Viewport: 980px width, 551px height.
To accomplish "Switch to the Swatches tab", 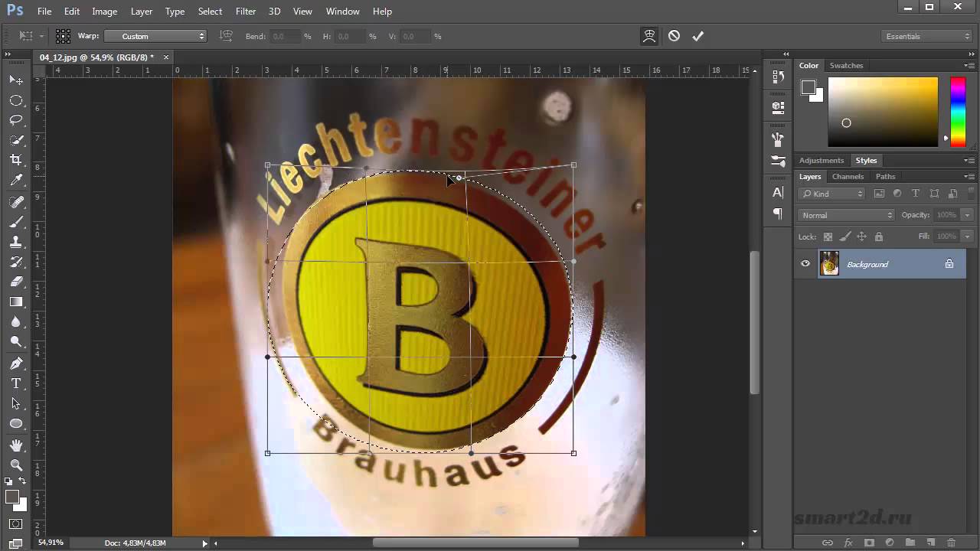I will point(846,66).
